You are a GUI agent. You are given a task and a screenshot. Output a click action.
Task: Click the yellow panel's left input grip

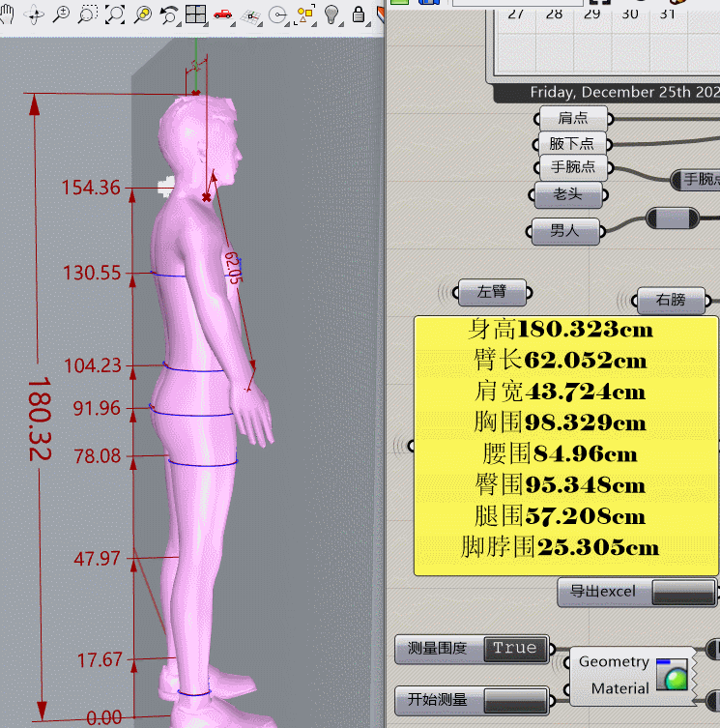click(411, 447)
